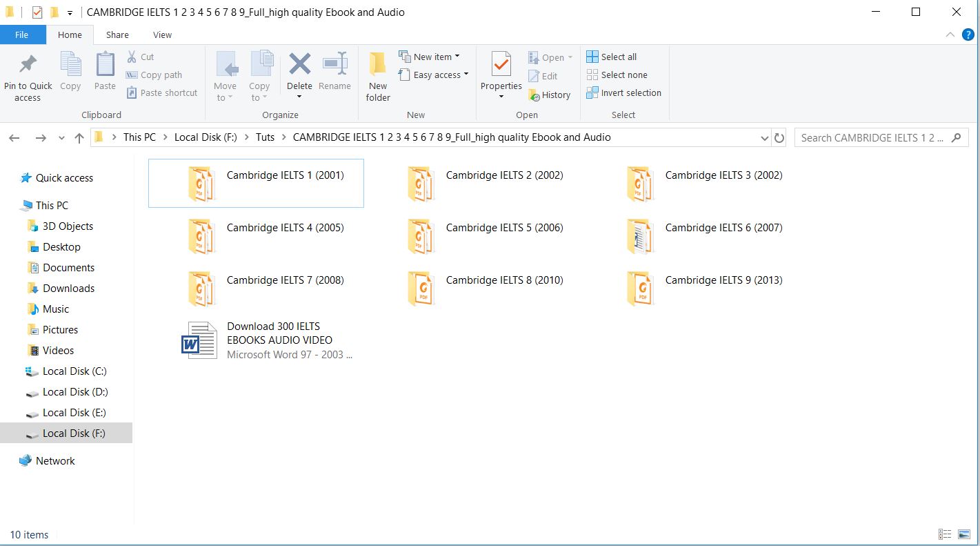Open file History
This screenshot has height=546, width=980.
point(549,95)
